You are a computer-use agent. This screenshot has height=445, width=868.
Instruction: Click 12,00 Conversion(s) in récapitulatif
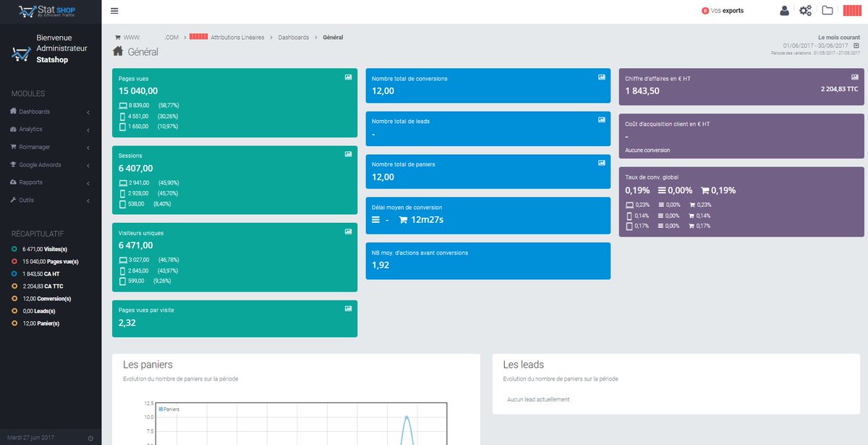pos(47,298)
